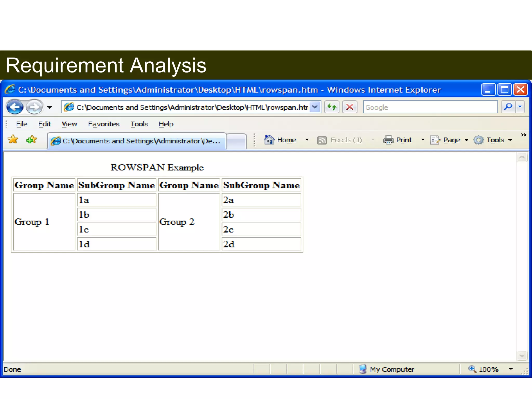
Task: Click the Group 1 cell
Action: 44,222
